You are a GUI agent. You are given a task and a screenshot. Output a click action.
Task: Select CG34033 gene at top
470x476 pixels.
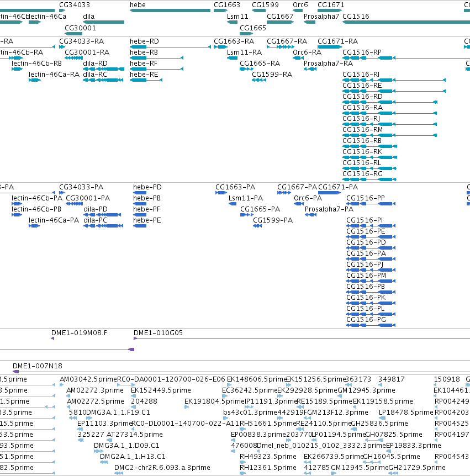pos(62,10)
